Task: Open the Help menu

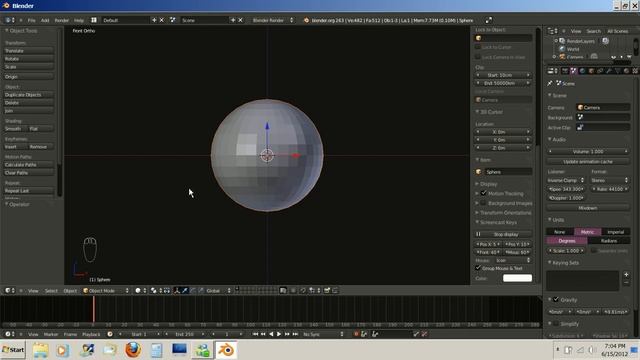Action: coord(79,20)
